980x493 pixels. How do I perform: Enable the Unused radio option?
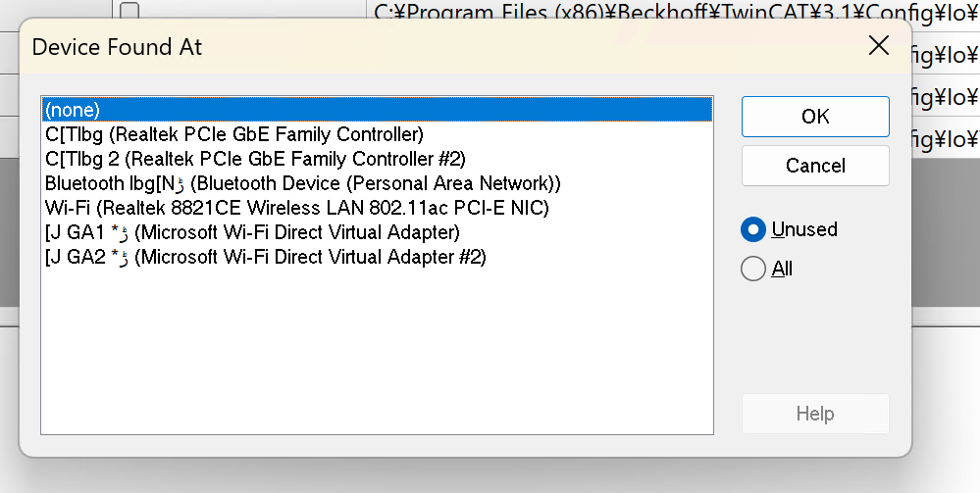tap(753, 230)
